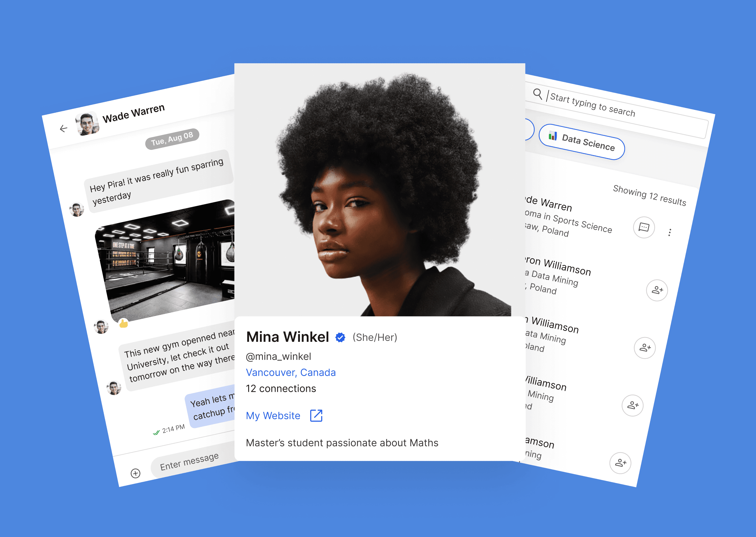Add the third Williamson result as connection
Viewport: 756px width, 537px height.
(632, 405)
